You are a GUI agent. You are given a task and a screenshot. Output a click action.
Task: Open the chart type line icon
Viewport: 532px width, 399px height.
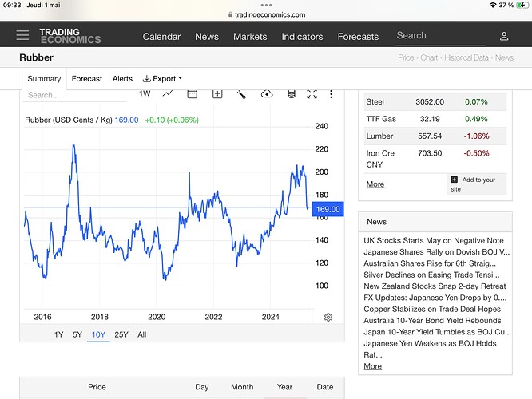(x=168, y=93)
